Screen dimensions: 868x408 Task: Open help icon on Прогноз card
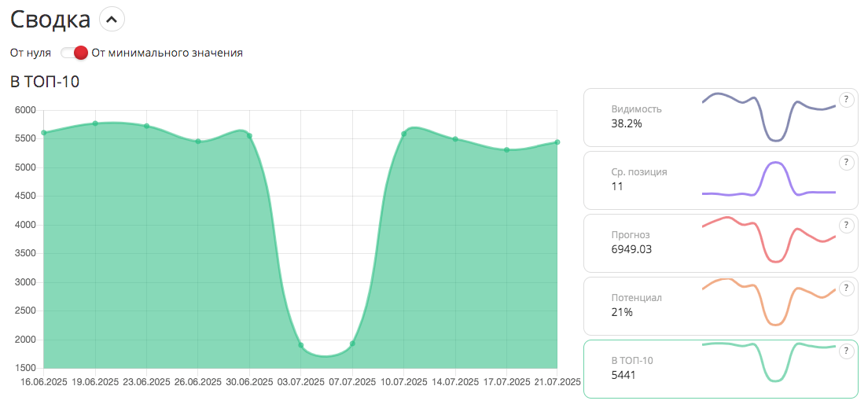[846, 226]
